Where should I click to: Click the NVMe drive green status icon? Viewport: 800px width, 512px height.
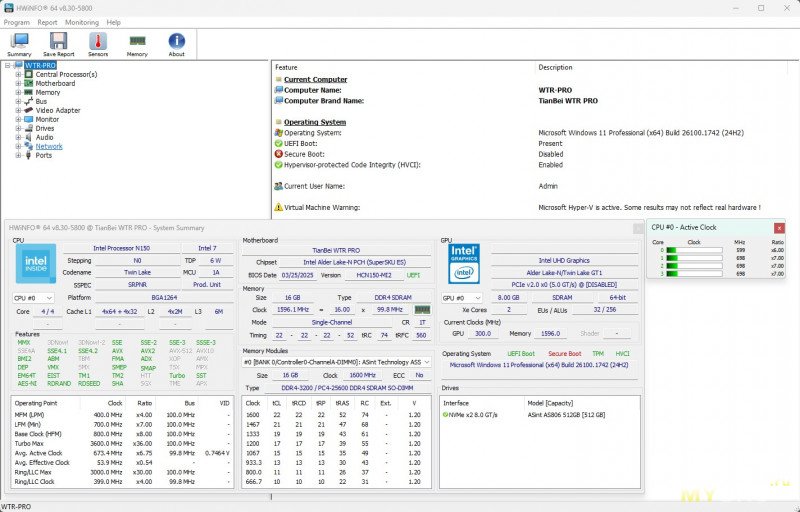[445, 415]
